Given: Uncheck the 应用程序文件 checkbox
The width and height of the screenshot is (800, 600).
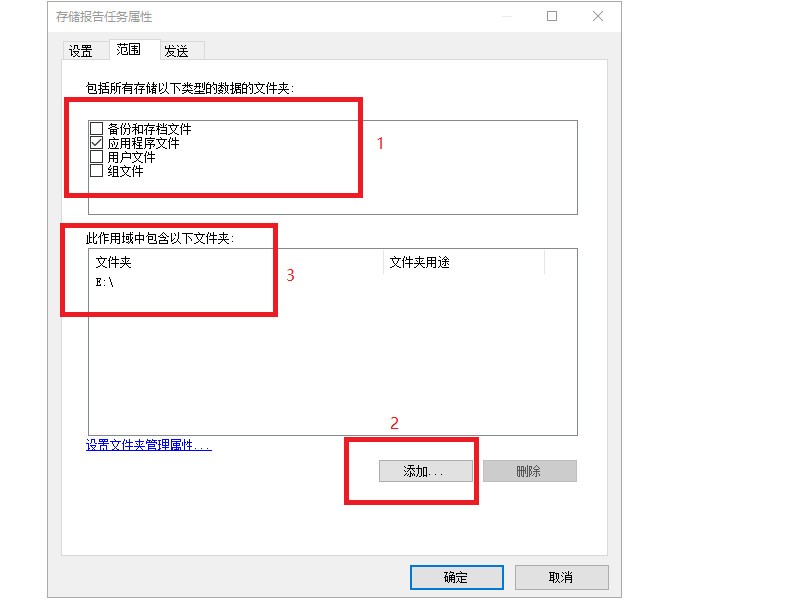Looking at the screenshot, I should coord(96,142).
